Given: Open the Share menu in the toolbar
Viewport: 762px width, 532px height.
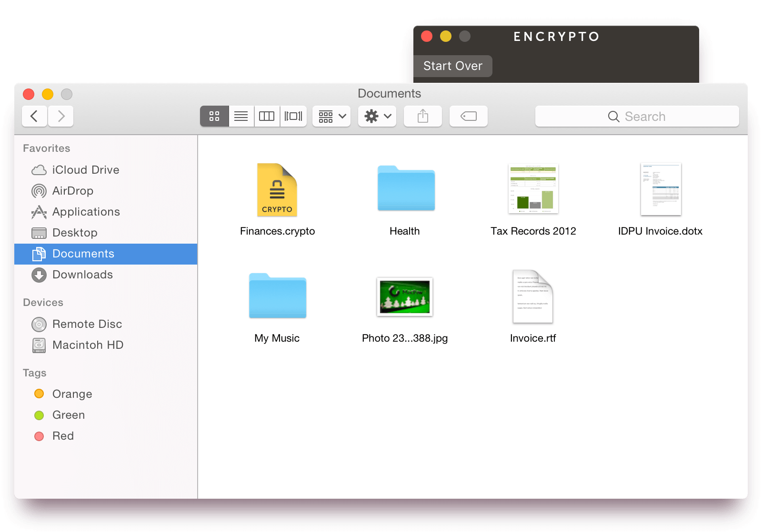Looking at the screenshot, I should pos(422,116).
